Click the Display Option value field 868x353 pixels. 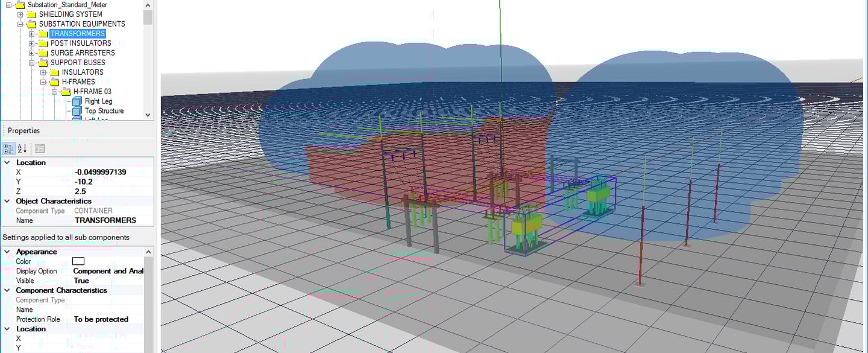point(108,271)
